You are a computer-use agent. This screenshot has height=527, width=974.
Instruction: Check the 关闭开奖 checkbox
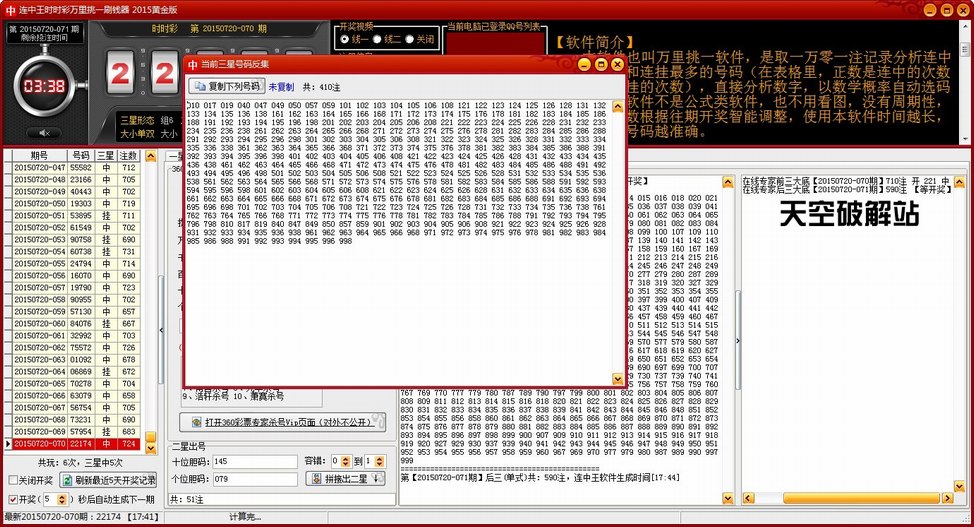tap(12, 480)
